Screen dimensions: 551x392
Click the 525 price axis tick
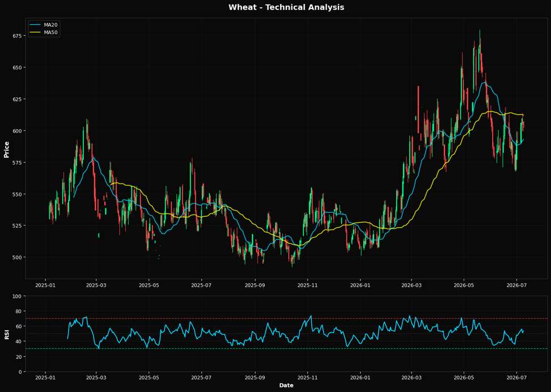[16, 225]
